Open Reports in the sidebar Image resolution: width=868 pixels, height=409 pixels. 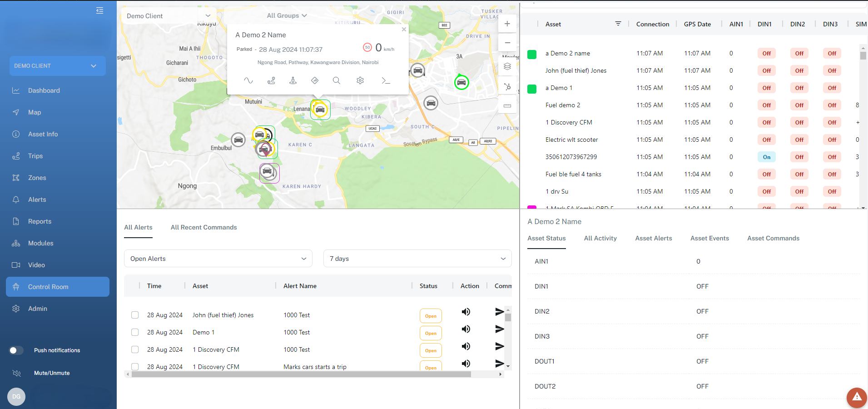click(x=40, y=221)
